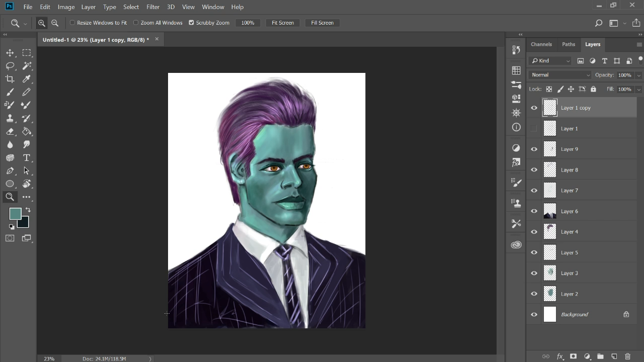
Task: Create new group folder icon
Action: [x=600, y=356]
